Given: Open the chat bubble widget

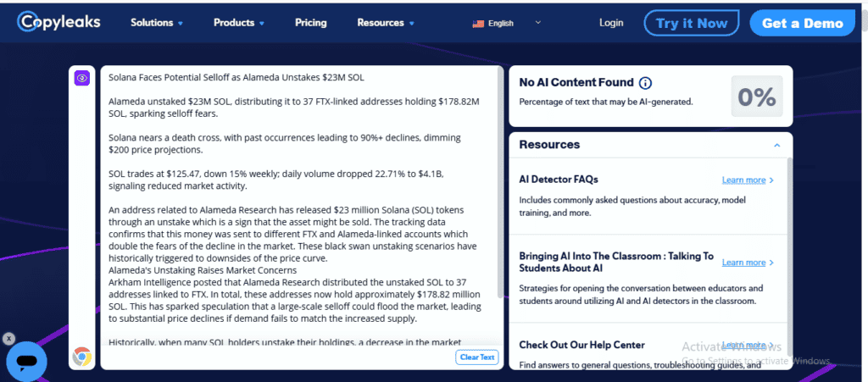Looking at the screenshot, I should [26, 363].
